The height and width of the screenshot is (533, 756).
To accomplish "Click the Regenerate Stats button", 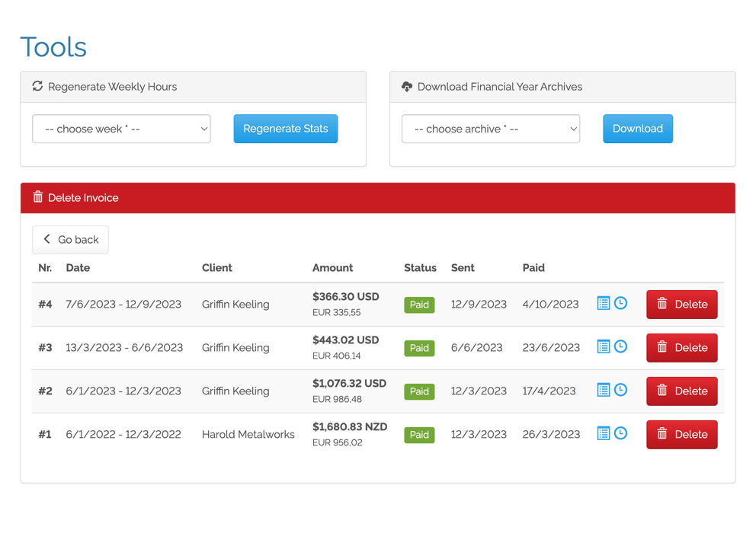I will (285, 129).
